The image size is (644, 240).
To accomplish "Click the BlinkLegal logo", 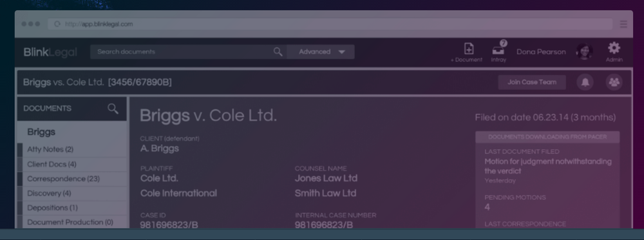I will click(x=50, y=52).
